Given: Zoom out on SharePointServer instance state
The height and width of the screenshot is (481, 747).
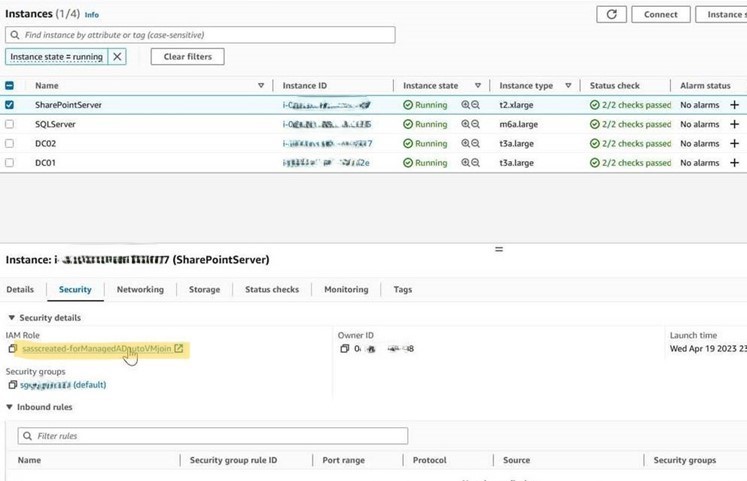Looking at the screenshot, I should tap(475, 105).
